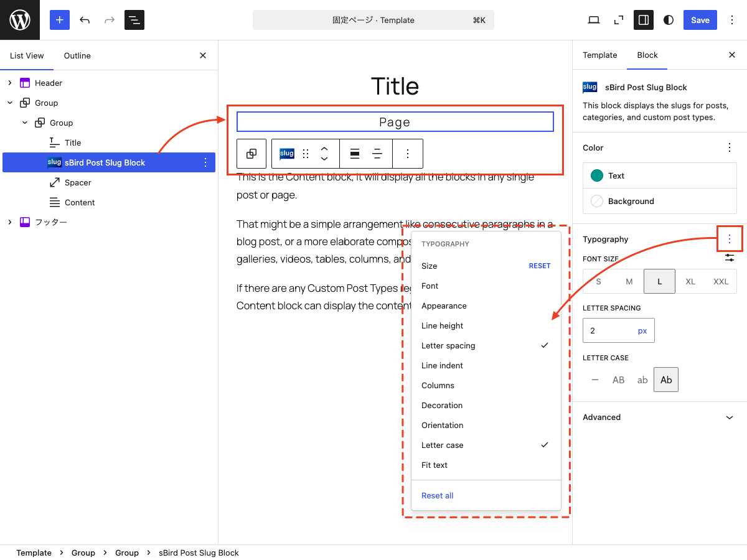Choose font size S
Screen dimensions: 747x560
[599, 281]
